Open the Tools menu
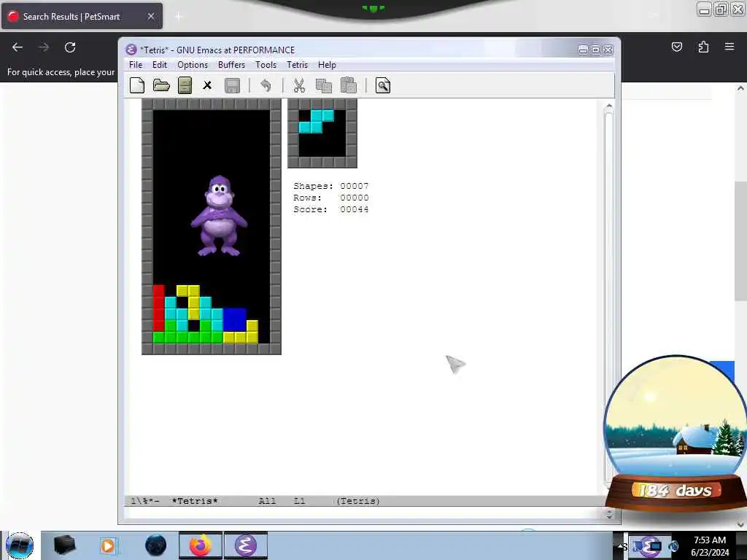Screen dimensions: 747x560 point(266,65)
